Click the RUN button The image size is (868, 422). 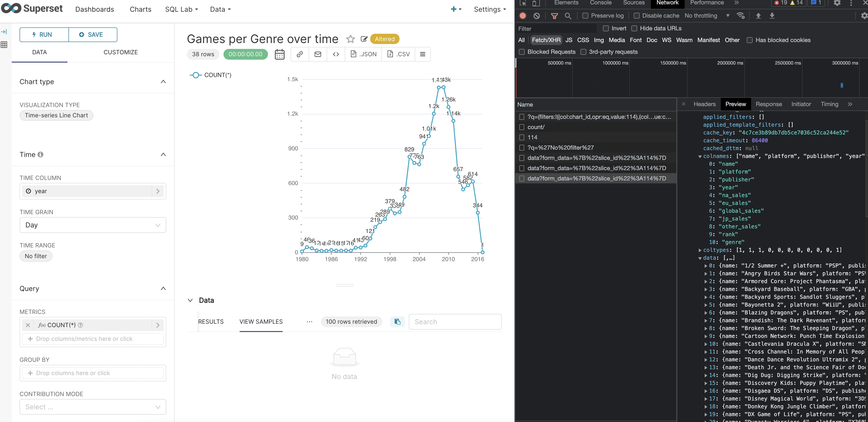(44, 34)
